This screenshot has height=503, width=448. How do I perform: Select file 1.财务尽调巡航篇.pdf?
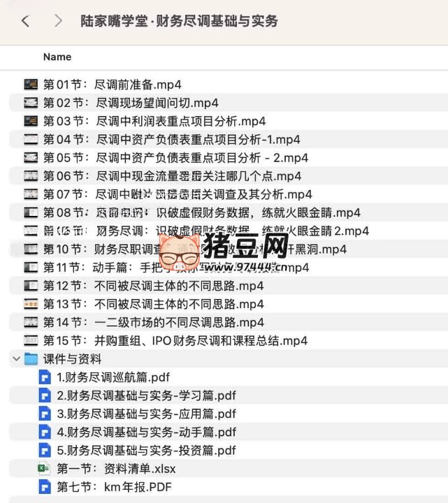[113, 377]
